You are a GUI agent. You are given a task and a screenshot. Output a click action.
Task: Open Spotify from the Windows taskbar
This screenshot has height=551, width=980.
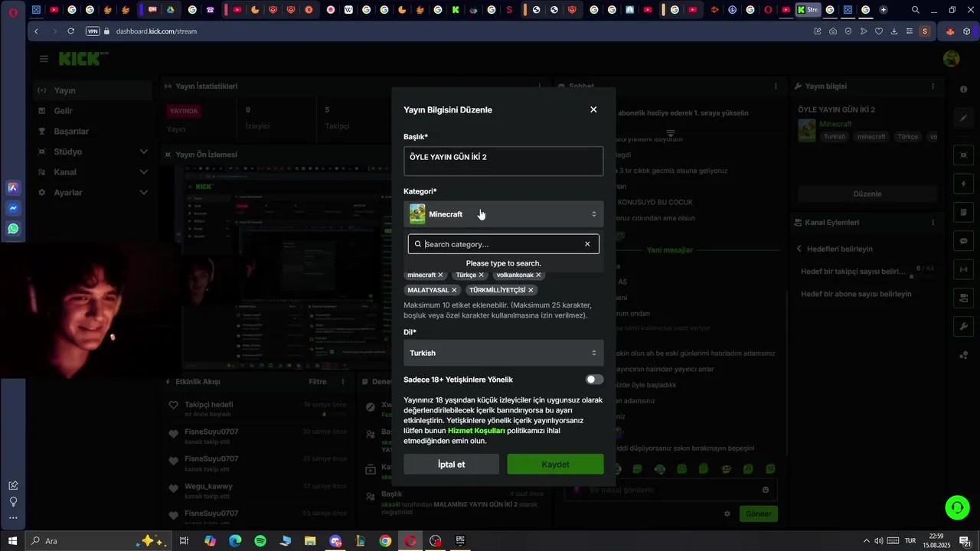click(260, 541)
